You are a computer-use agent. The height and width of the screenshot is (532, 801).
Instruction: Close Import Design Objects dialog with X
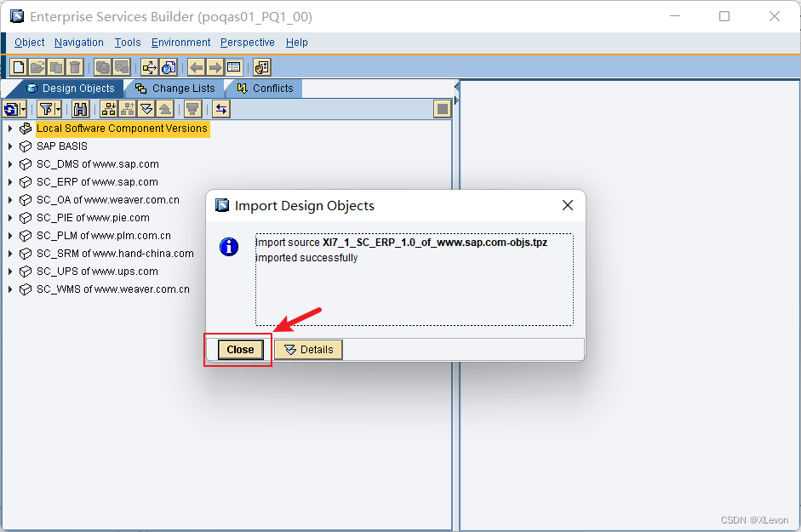pyautogui.click(x=568, y=205)
